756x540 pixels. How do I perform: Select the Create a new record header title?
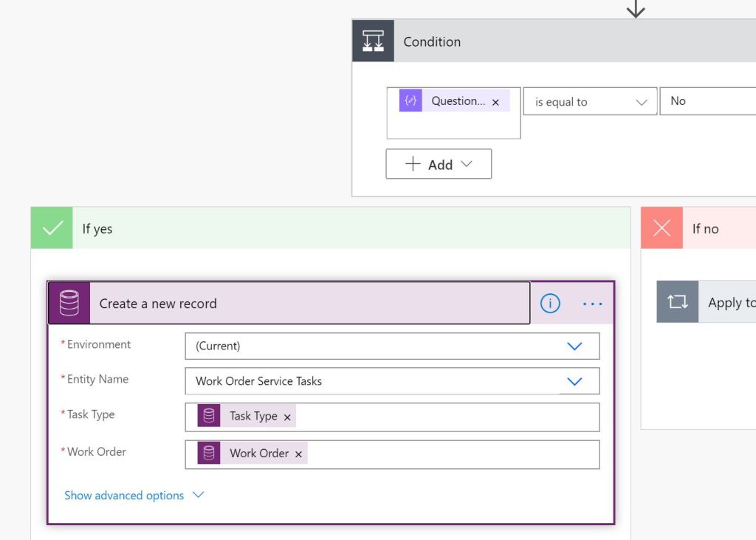[158, 304]
